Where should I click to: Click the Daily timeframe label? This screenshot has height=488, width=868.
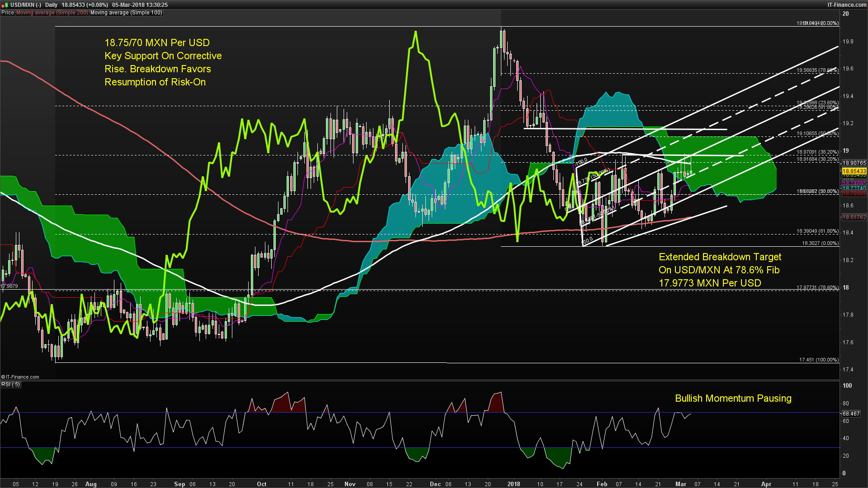tap(51, 5)
